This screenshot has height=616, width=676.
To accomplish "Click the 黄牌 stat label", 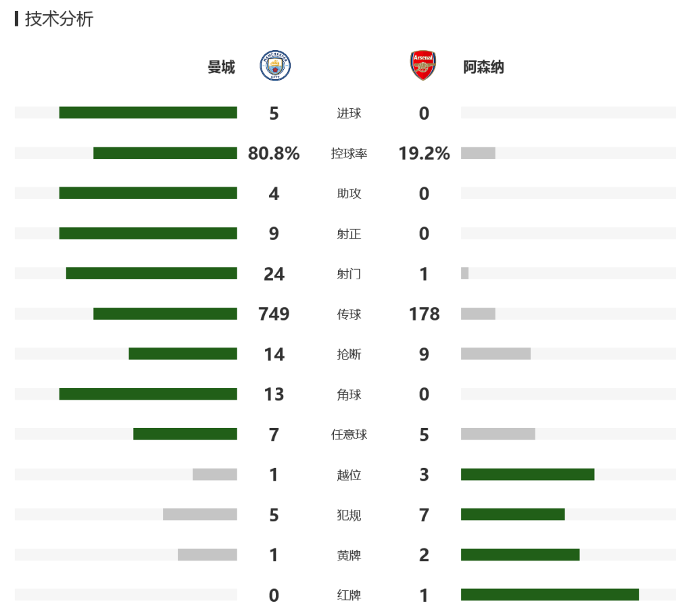I will pos(349,555).
